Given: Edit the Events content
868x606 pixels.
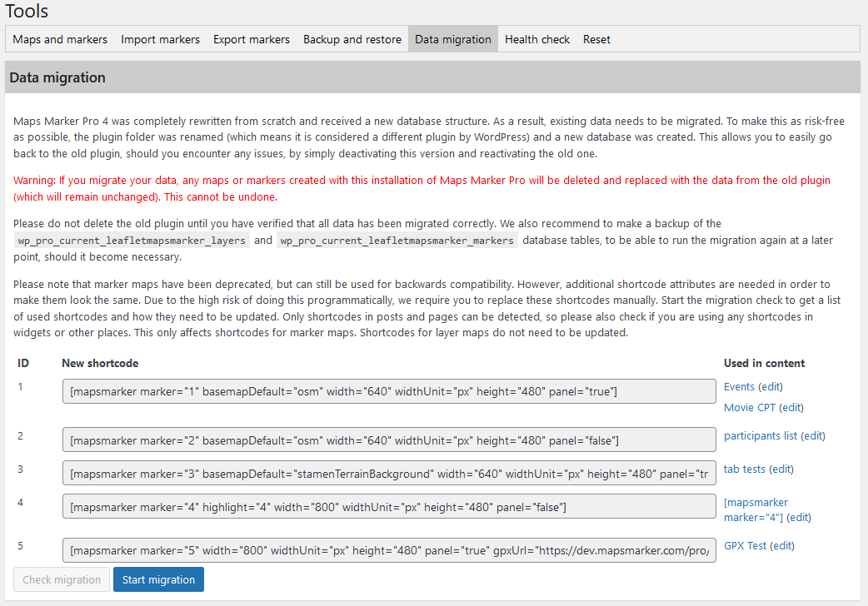Looking at the screenshot, I should [x=771, y=386].
